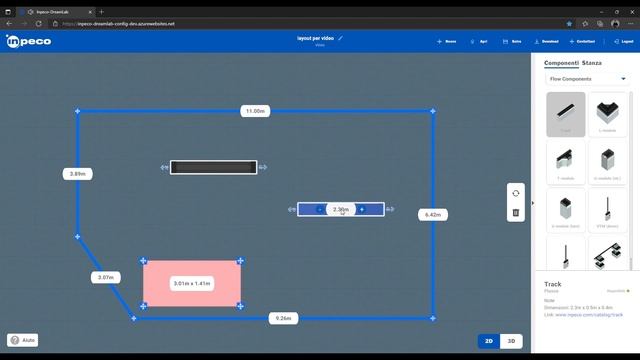Click the 6.42m right wall dimension label
This screenshot has height=360, width=640.
point(433,215)
